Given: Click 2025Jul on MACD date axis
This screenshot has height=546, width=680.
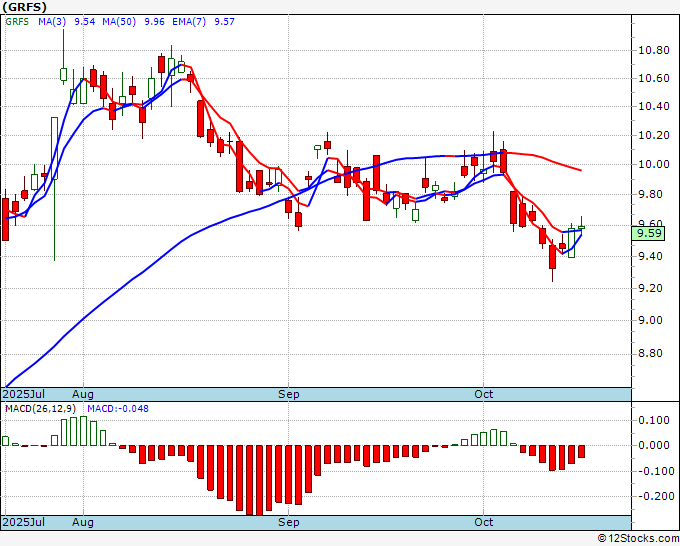Looking at the screenshot, I should pos(23,522).
